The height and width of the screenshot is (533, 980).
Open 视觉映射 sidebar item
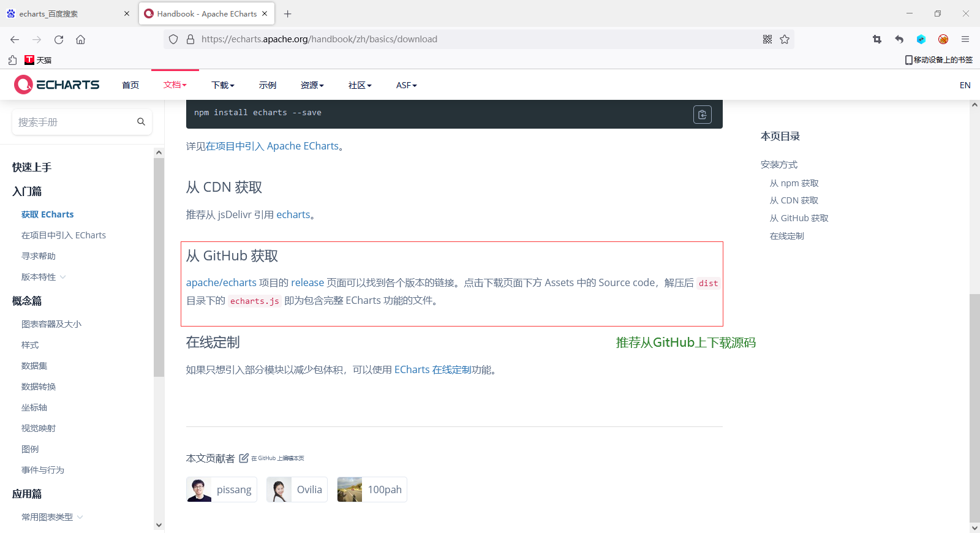point(39,428)
